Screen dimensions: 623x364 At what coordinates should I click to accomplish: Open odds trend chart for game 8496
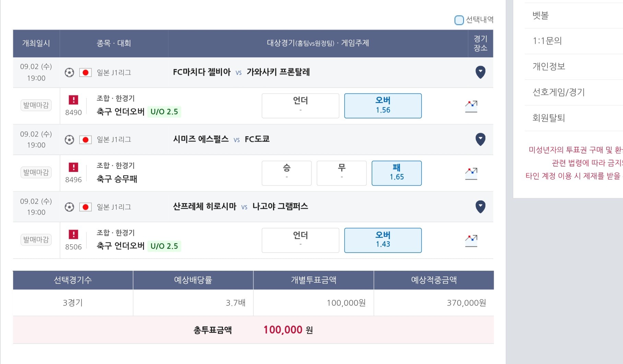[x=471, y=173]
